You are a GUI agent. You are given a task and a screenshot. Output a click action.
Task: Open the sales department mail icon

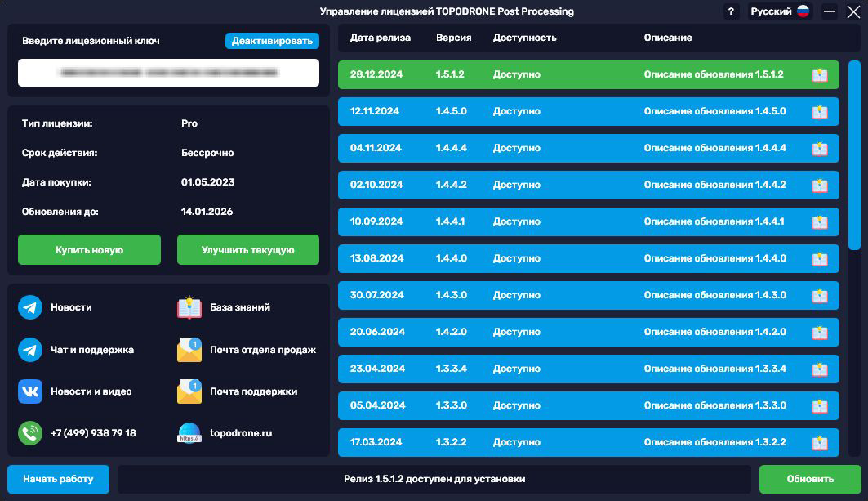click(189, 349)
